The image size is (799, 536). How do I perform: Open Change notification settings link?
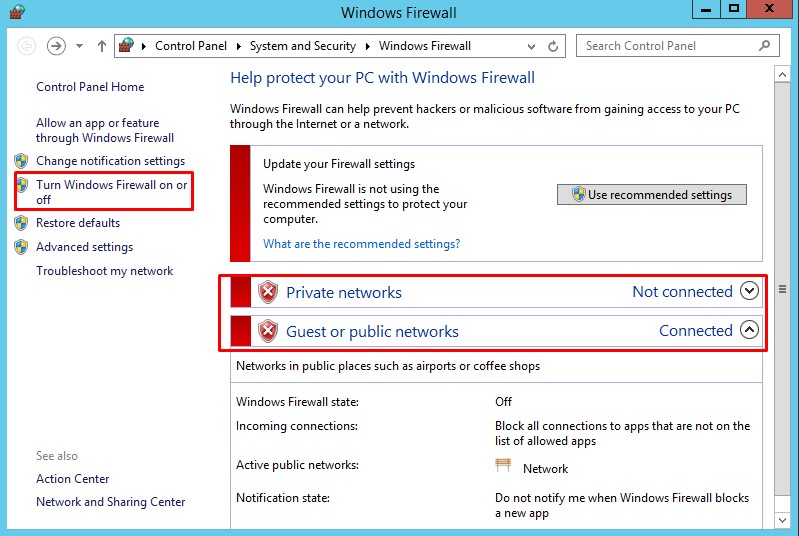(x=111, y=161)
